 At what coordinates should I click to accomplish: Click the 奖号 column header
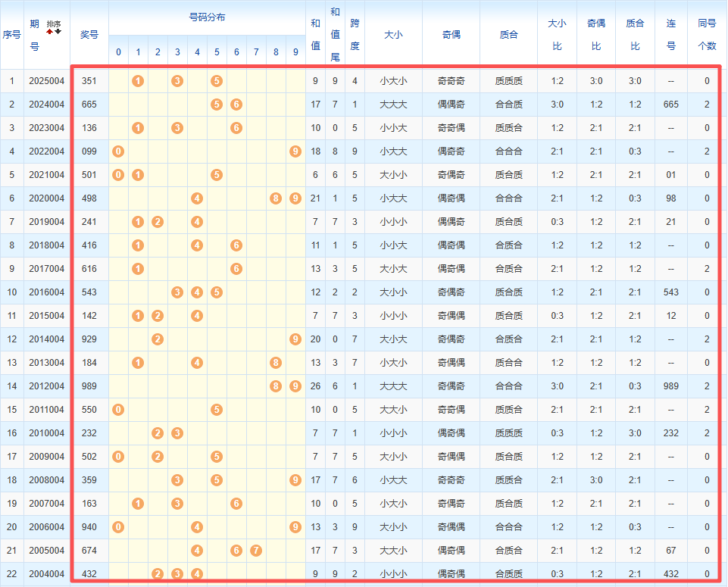89,34
